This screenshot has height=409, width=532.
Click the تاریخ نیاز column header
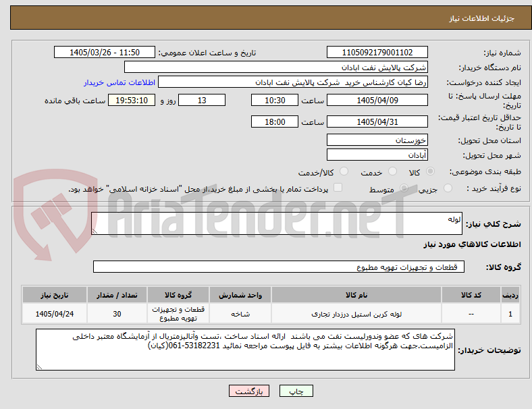(55, 295)
